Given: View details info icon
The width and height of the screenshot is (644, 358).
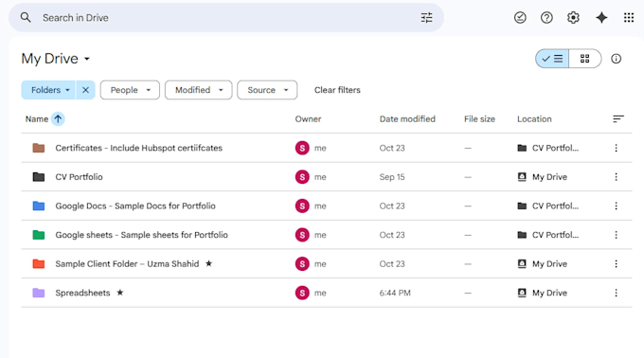Looking at the screenshot, I should 617,59.
